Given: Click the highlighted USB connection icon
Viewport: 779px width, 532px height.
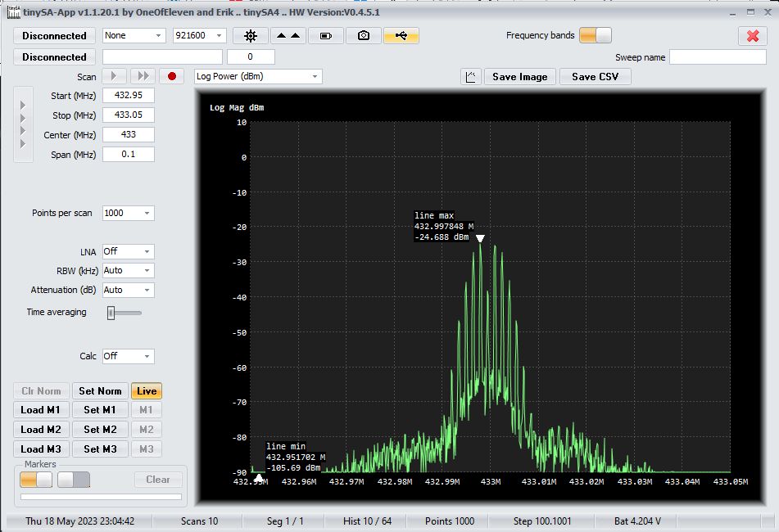Looking at the screenshot, I should [x=401, y=36].
